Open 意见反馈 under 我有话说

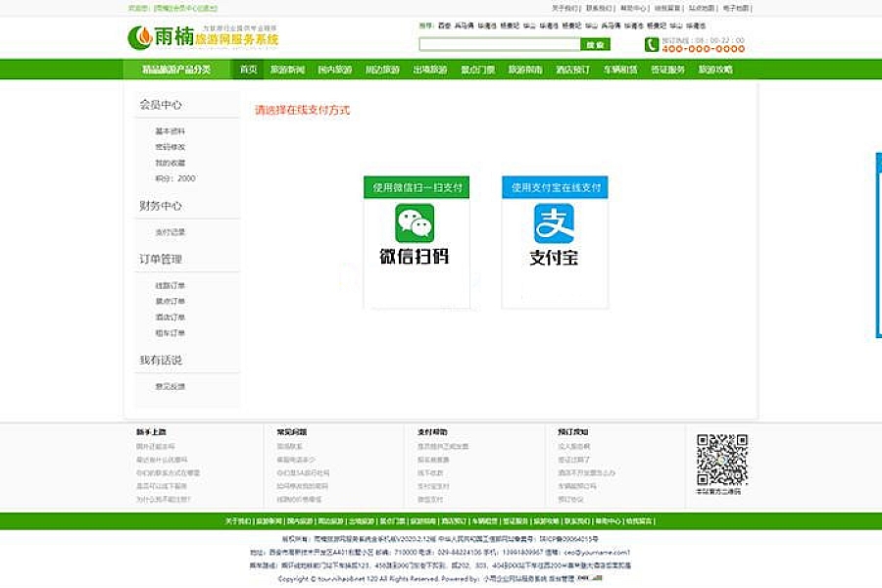click(x=170, y=386)
